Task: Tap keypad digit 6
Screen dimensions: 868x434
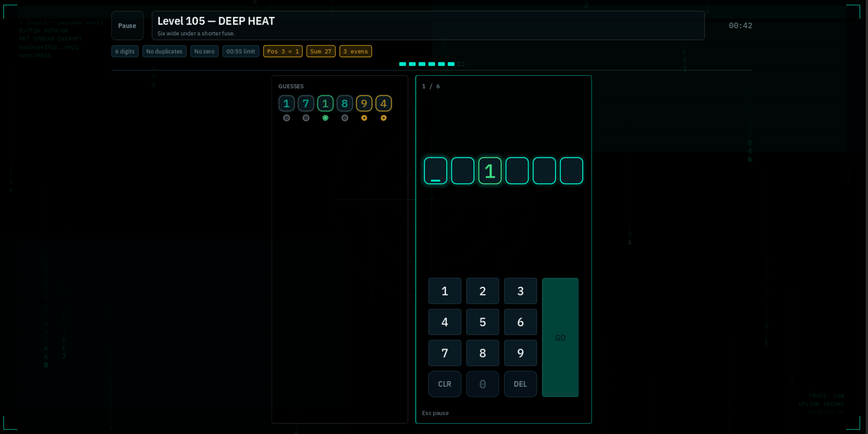Action: click(x=520, y=322)
